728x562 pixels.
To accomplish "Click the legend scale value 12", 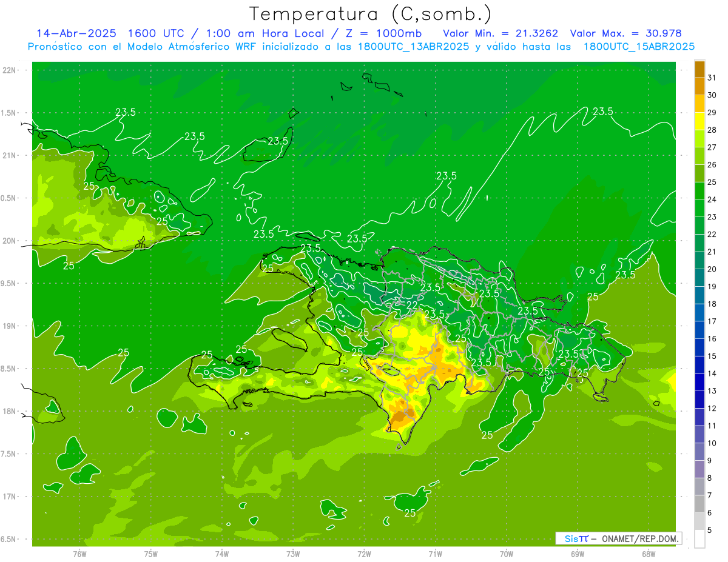I will (x=712, y=409).
